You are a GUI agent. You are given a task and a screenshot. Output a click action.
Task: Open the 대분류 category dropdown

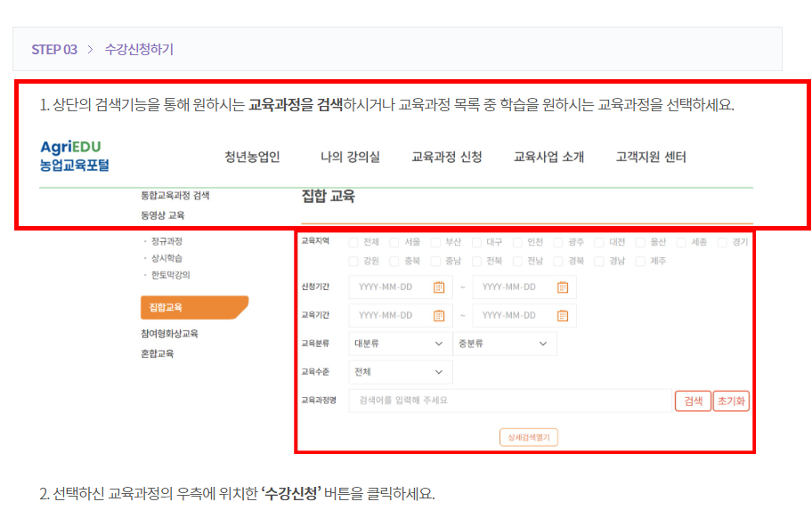click(x=400, y=344)
